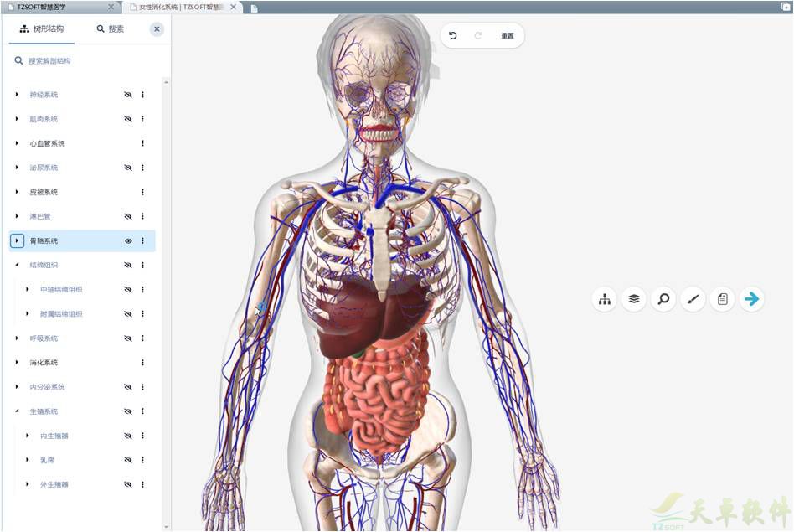Show the 生殖系统 layer via eye icon

pyautogui.click(x=128, y=411)
